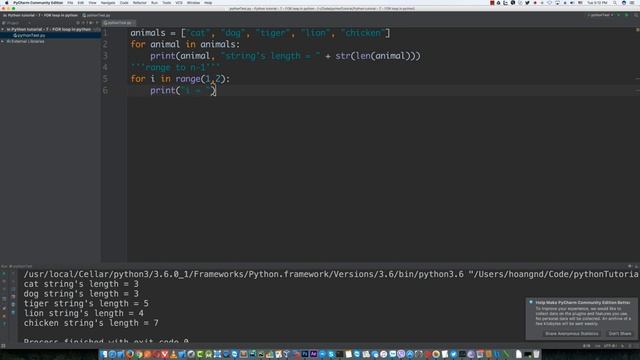This screenshot has width=640, height=360.
Task: Click the Project panel settings gear icon
Action: (x=91, y=23)
